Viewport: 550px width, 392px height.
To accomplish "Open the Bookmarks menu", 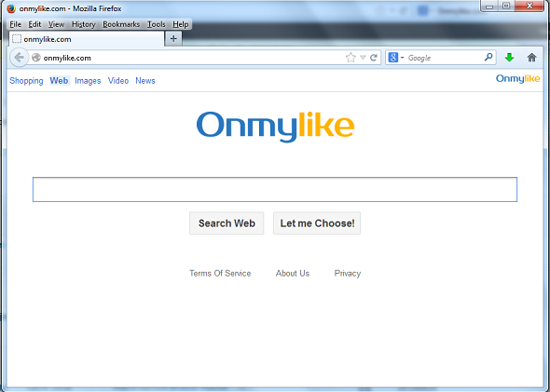I will (x=121, y=24).
